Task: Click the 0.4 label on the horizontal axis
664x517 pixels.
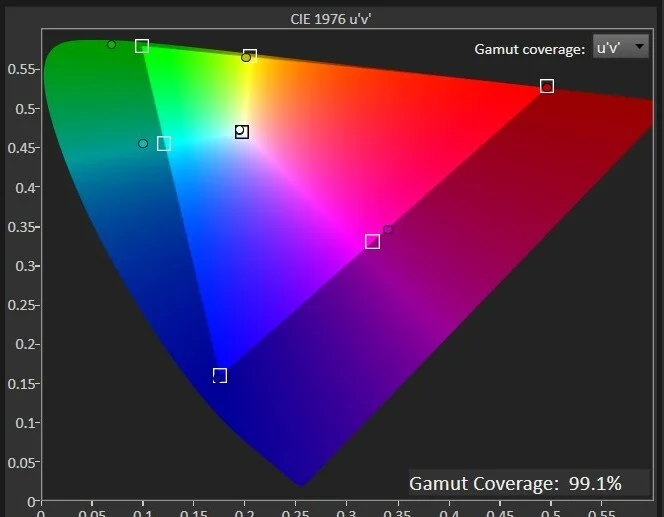Action: [448, 510]
